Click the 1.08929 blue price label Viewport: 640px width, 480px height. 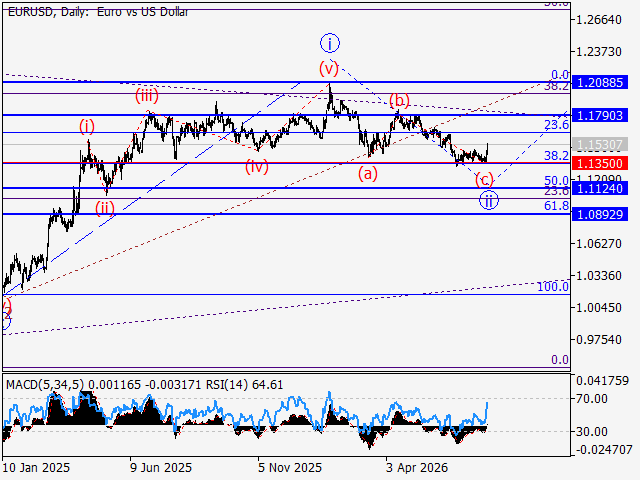pos(600,214)
